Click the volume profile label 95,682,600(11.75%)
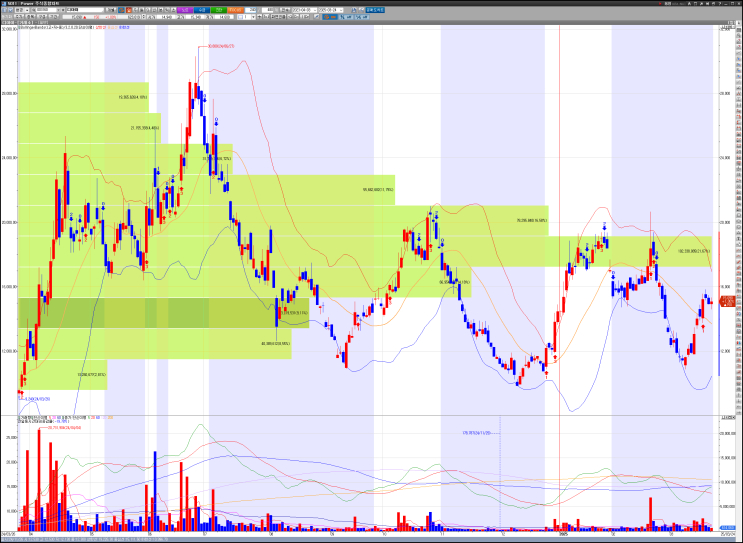Screen dimensions: 743x543 [x=378, y=190]
